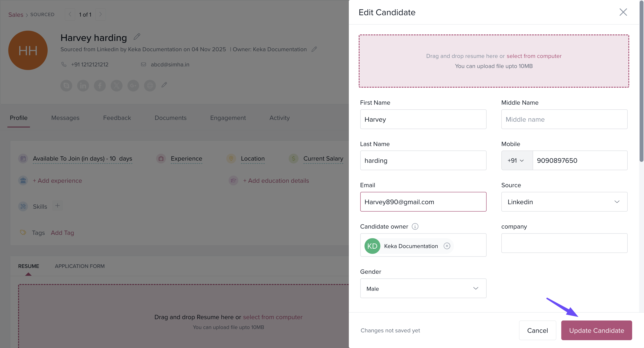Click into the Middle Name field
Image resolution: width=644 pixels, height=348 pixels.
[564, 119]
